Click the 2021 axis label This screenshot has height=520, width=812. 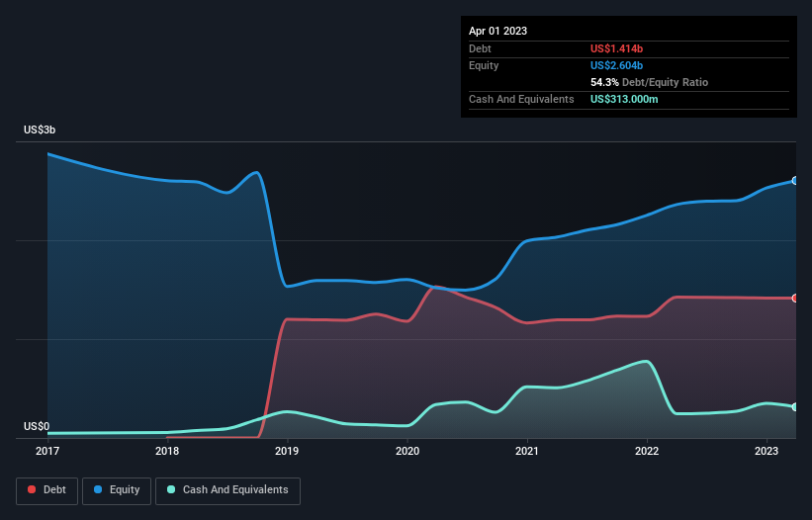click(527, 451)
